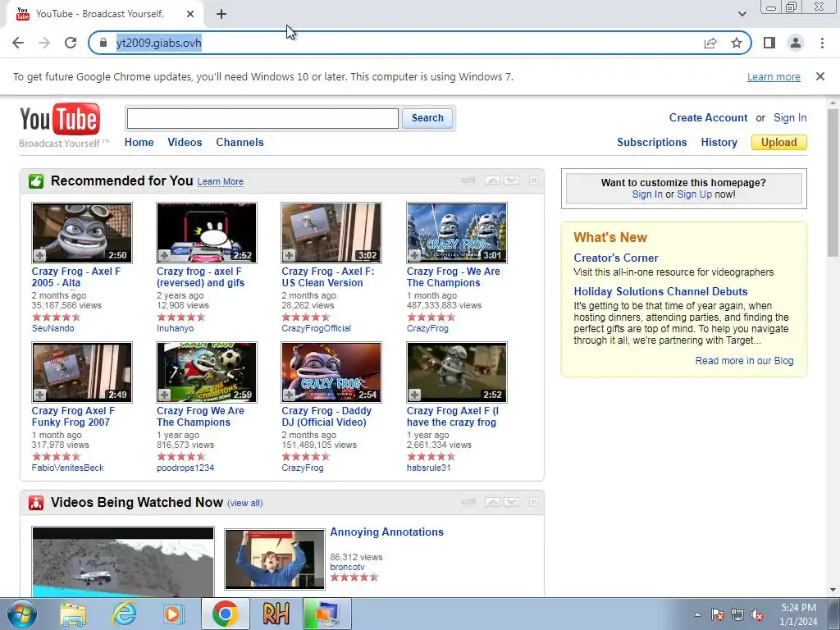Image resolution: width=840 pixels, height=630 pixels.
Task: Open the broncotv channel link
Action: coord(347,567)
